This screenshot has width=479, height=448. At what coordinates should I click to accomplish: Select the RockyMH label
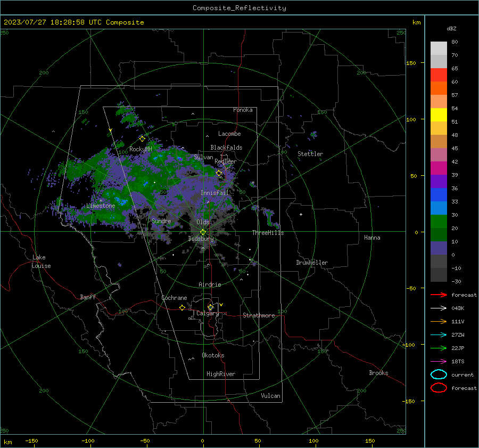pyautogui.click(x=141, y=149)
